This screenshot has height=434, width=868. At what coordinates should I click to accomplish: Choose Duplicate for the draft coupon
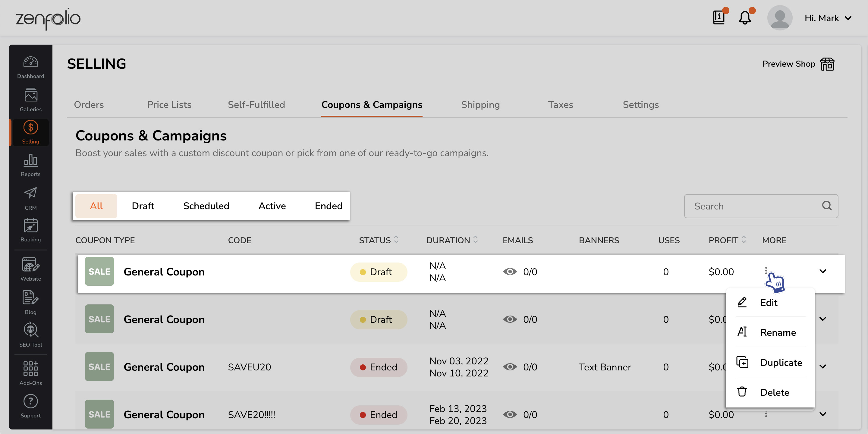coord(781,363)
